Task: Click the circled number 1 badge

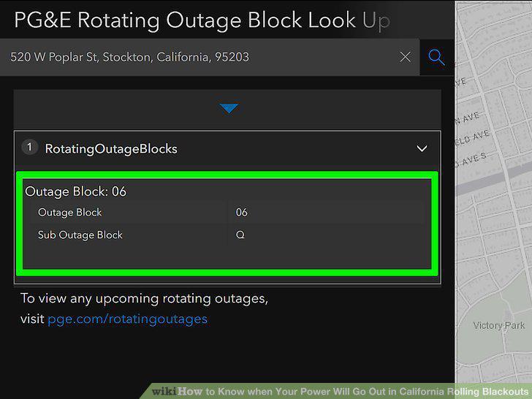Action: [29, 148]
